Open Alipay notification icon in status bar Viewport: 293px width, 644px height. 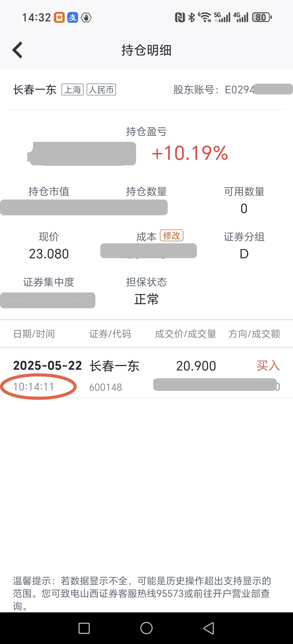pyautogui.click(x=73, y=17)
